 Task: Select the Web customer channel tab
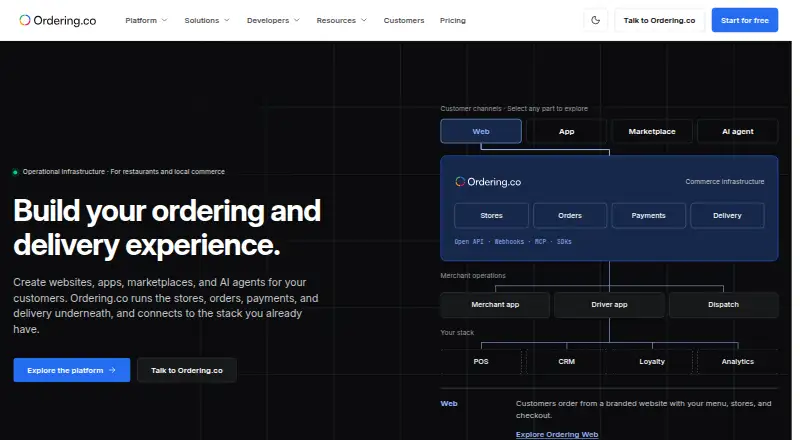[481, 131]
